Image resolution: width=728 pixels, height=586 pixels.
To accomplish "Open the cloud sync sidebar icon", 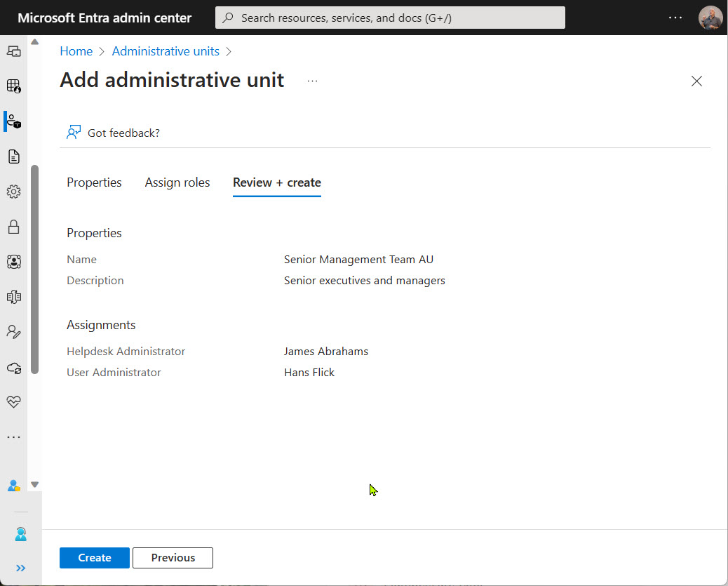I will click(x=13, y=367).
